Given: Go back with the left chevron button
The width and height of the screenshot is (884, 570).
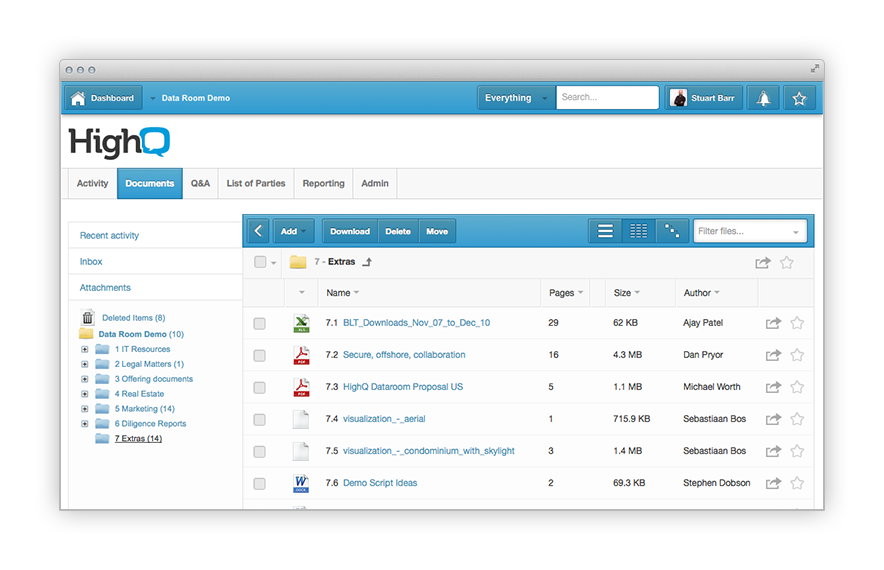Looking at the screenshot, I should click(x=258, y=231).
